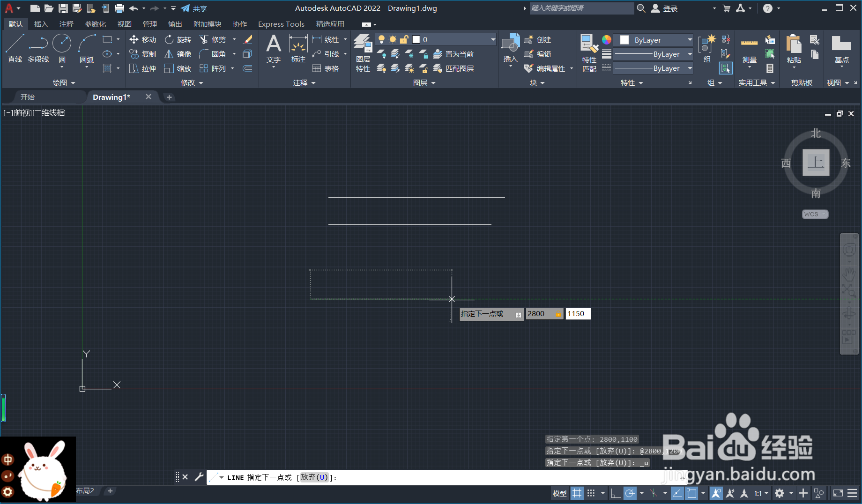
Task: Toggle Model (模型) space button
Action: (559, 493)
